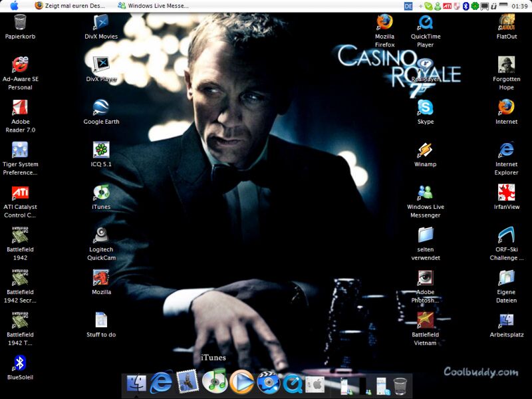
Task: Click the green Messenger buddy tray icon
Action: pyautogui.click(x=438, y=6)
